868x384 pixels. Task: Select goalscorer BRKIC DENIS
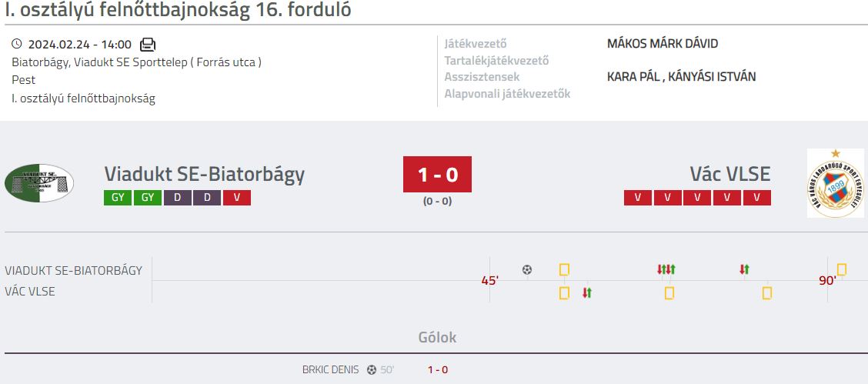click(330, 369)
